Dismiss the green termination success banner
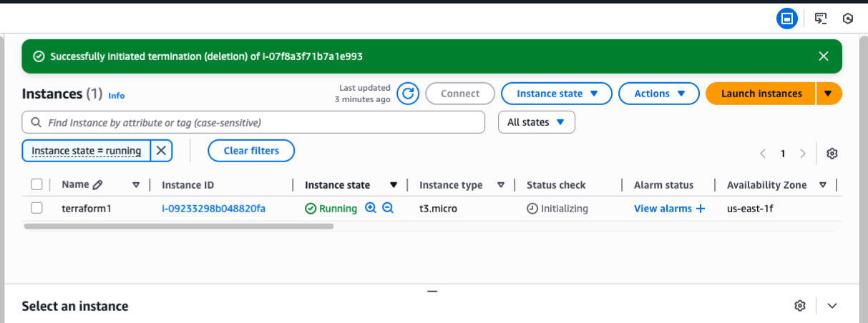 [824, 56]
